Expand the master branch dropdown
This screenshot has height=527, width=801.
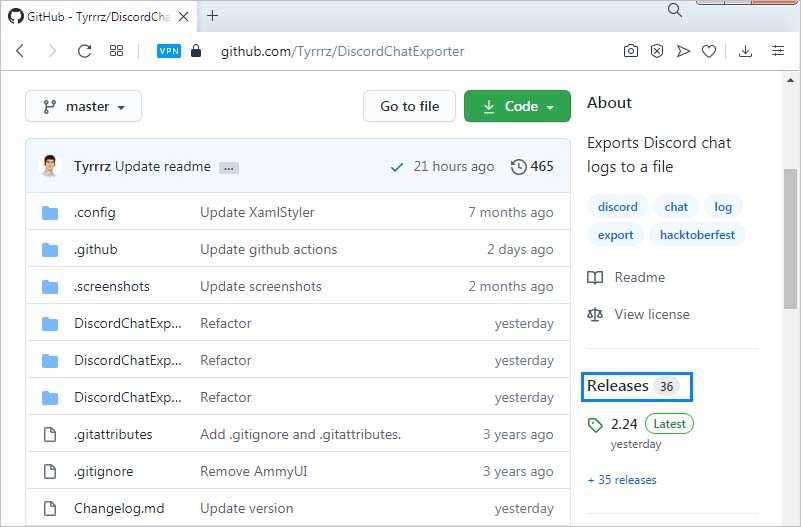83,106
